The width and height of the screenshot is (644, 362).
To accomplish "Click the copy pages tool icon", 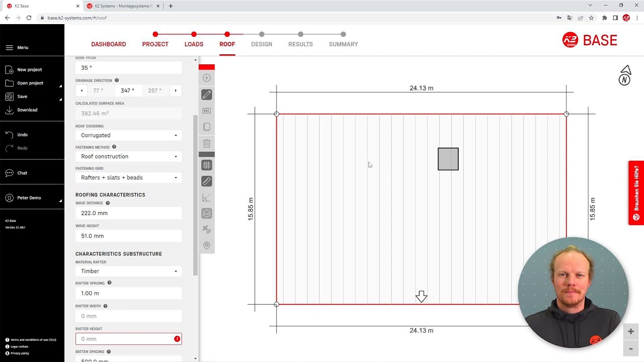I will pyautogui.click(x=207, y=127).
